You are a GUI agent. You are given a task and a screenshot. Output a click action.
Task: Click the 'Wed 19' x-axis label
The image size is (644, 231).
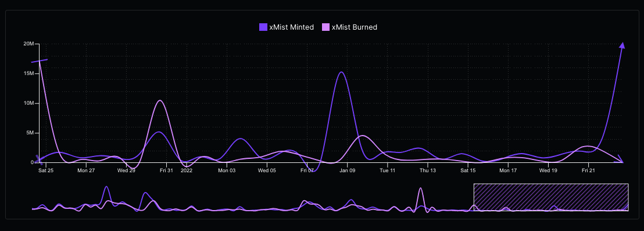coord(548,170)
